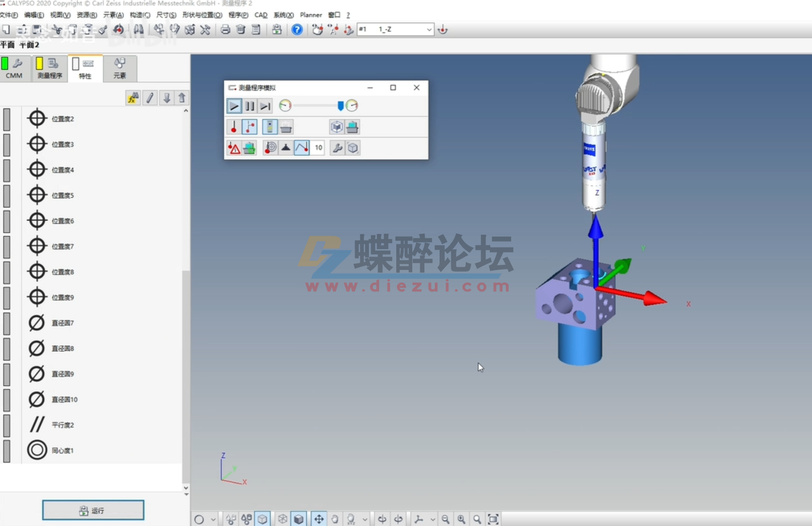Select the Fit view icon on bottom toolbar

pyautogui.click(x=493, y=518)
